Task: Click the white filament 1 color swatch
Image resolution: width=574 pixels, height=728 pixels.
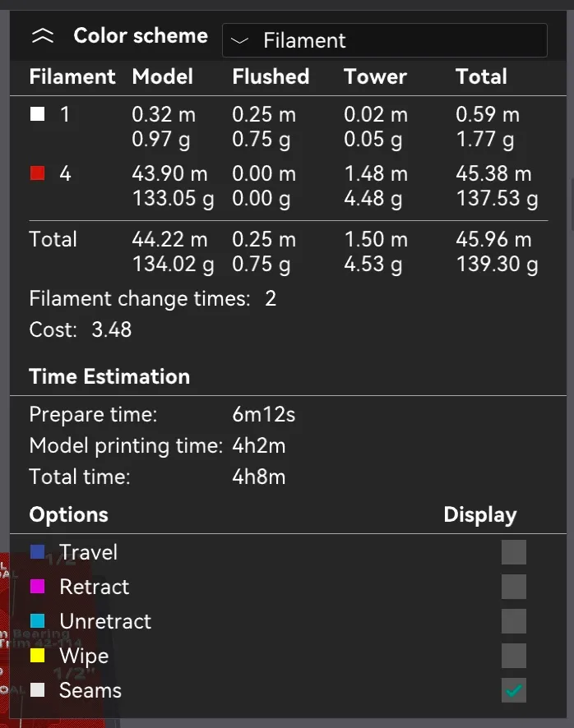Action: click(x=37, y=115)
